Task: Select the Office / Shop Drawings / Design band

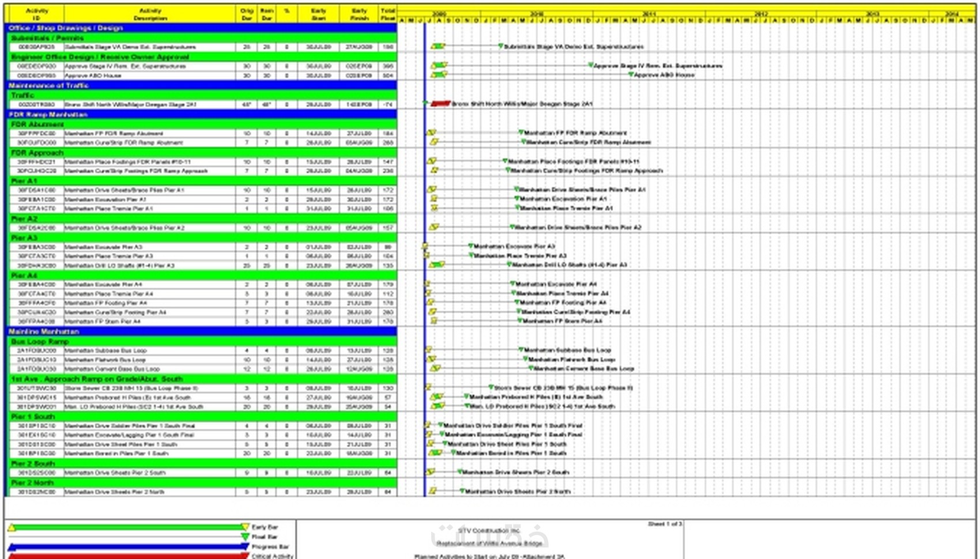Action: (202, 28)
